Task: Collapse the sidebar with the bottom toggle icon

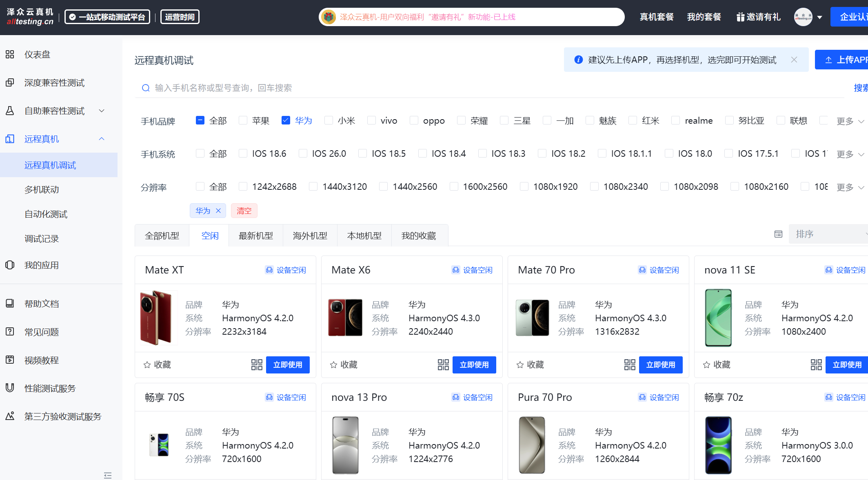Action: click(x=108, y=475)
